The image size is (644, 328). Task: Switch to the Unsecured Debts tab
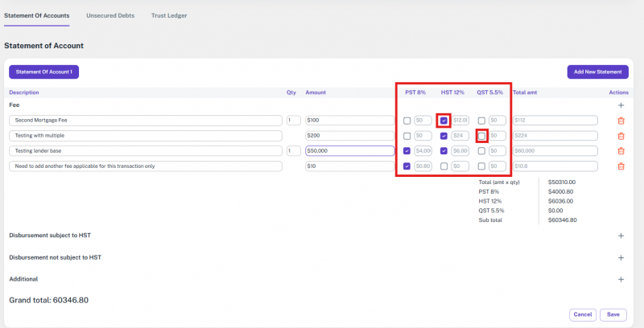(110, 16)
